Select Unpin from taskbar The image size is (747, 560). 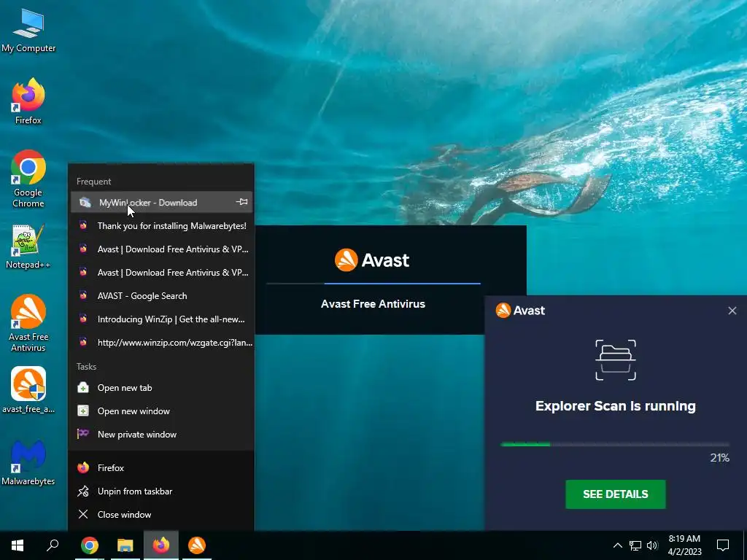(161, 491)
